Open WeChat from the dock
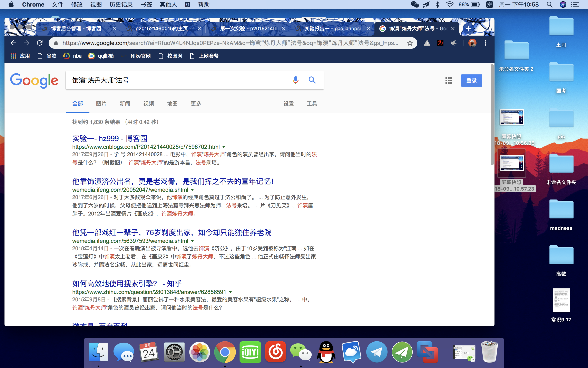 tap(301, 352)
